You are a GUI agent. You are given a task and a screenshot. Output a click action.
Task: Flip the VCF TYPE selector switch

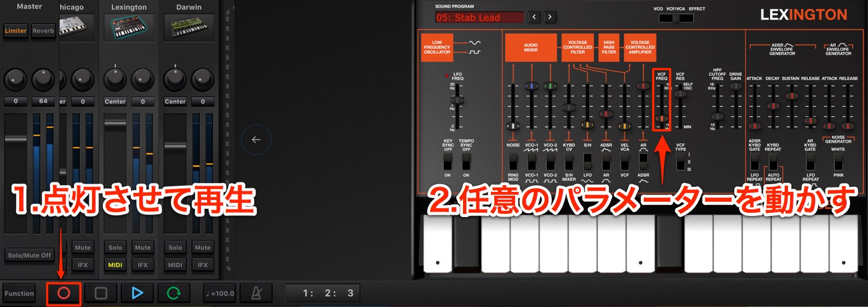tap(680, 162)
